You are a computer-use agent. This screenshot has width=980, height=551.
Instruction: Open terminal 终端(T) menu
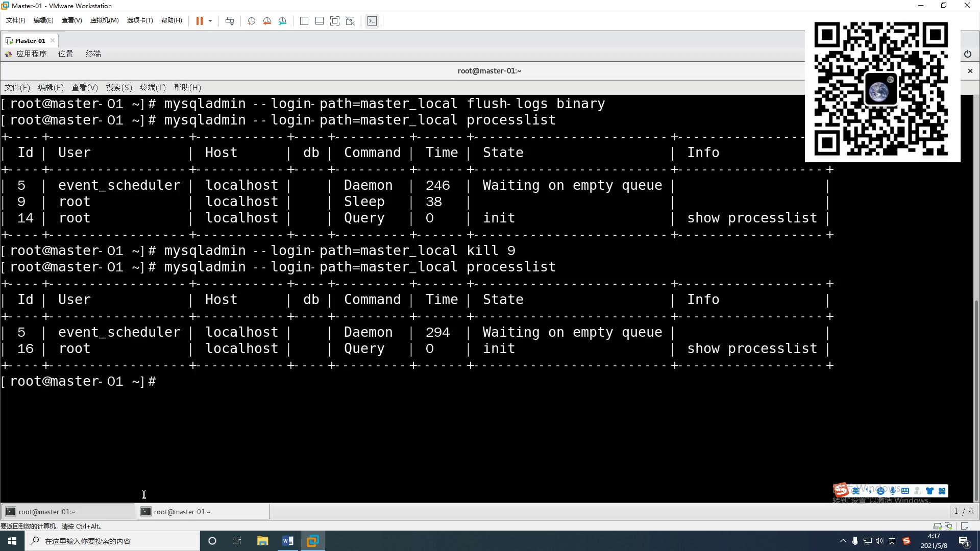(153, 87)
